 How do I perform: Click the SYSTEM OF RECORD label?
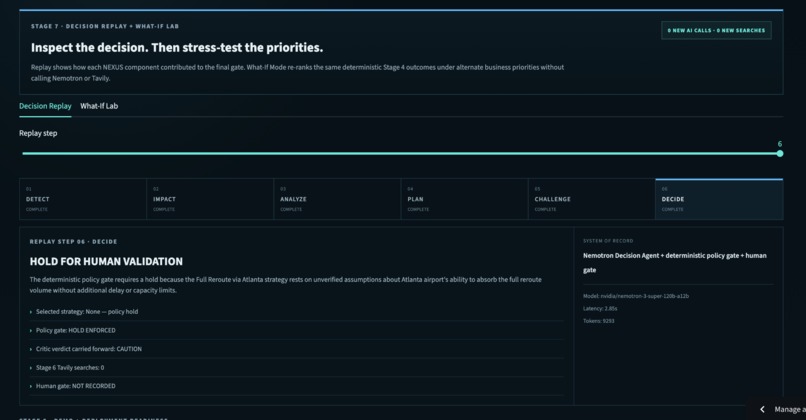click(x=608, y=241)
